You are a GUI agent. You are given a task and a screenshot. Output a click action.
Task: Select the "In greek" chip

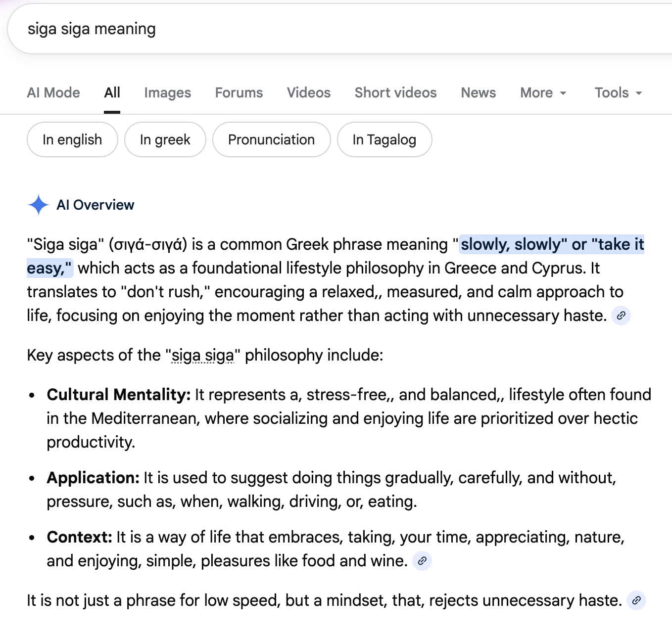point(165,140)
